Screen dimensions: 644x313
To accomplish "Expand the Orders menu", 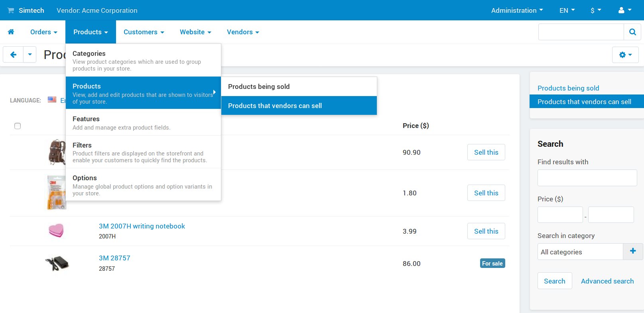I will coord(44,32).
